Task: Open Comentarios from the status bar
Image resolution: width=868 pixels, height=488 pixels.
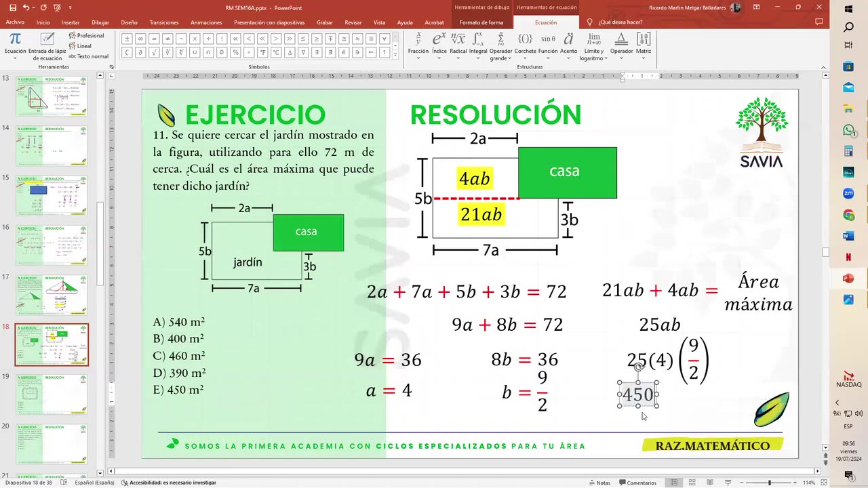Action: coord(637,483)
